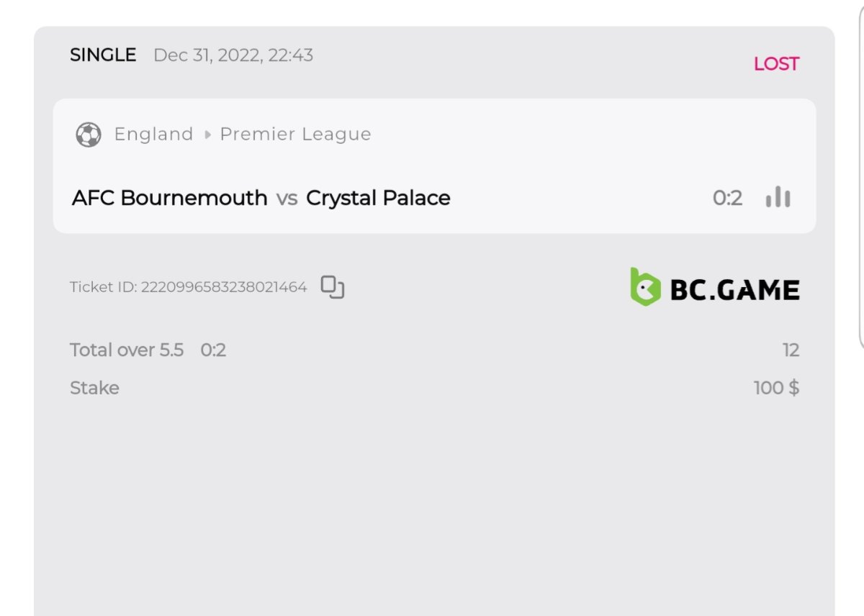
Task: Copy the ticket ID with copy icon
Action: click(x=333, y=287)
